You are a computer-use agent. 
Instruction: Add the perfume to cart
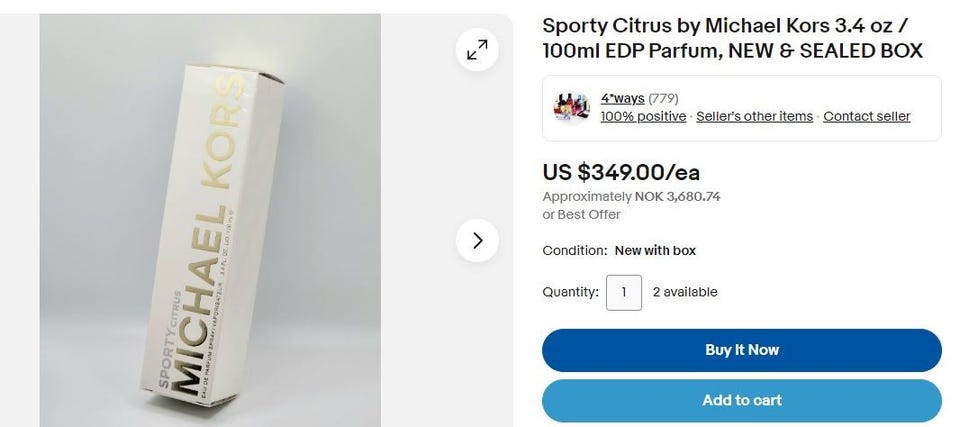click(741, 400)
